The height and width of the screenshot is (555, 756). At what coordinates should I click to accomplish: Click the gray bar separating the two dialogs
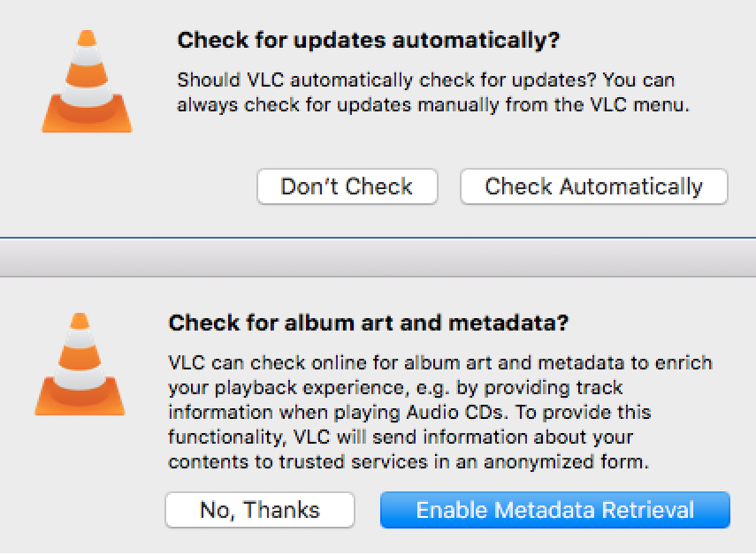(378, 258)
